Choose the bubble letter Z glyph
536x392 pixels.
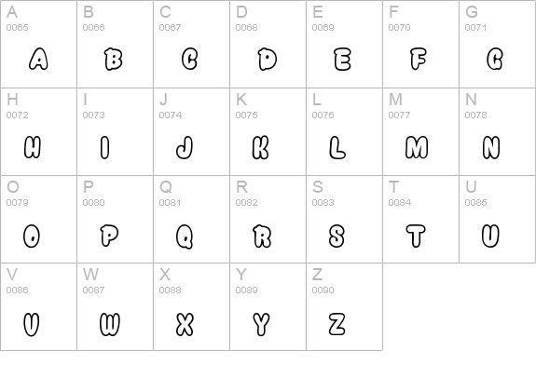337,324
